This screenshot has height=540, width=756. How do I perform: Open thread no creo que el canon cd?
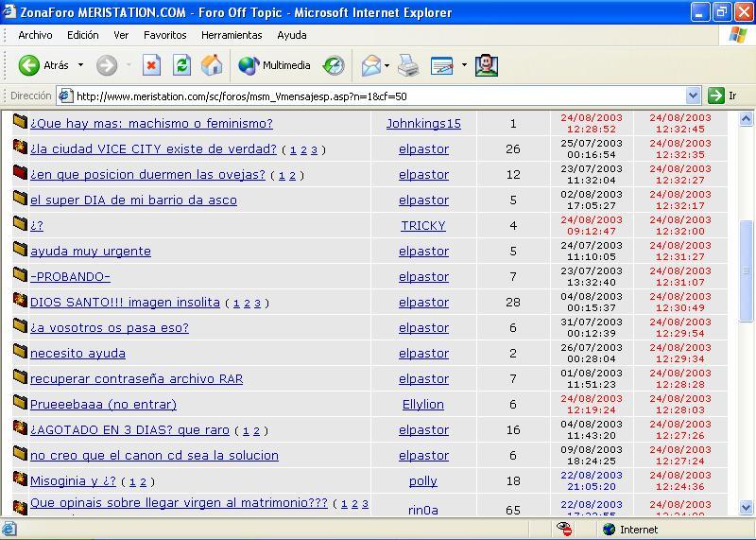[x=154, y=456]
